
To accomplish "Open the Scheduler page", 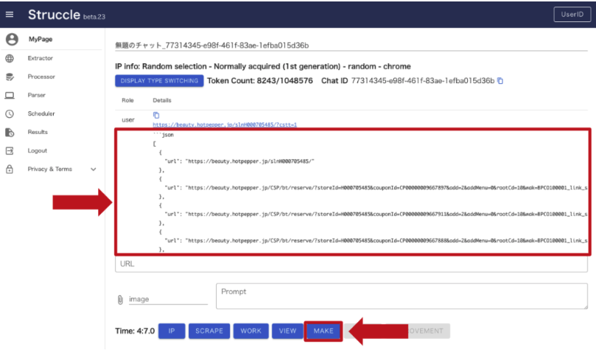I will (x=41, y=113).
